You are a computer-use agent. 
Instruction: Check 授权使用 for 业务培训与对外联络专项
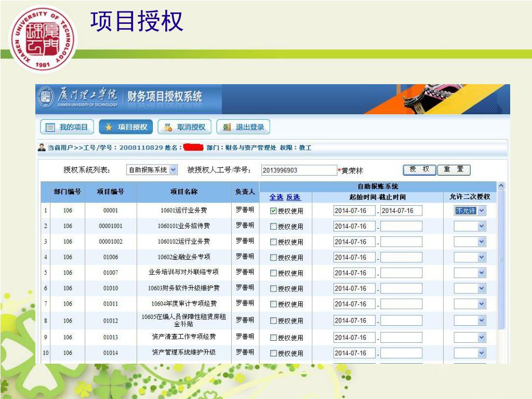[x=273, y=273]
